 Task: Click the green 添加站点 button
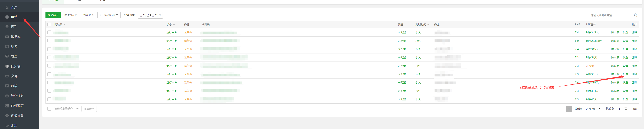53,15
